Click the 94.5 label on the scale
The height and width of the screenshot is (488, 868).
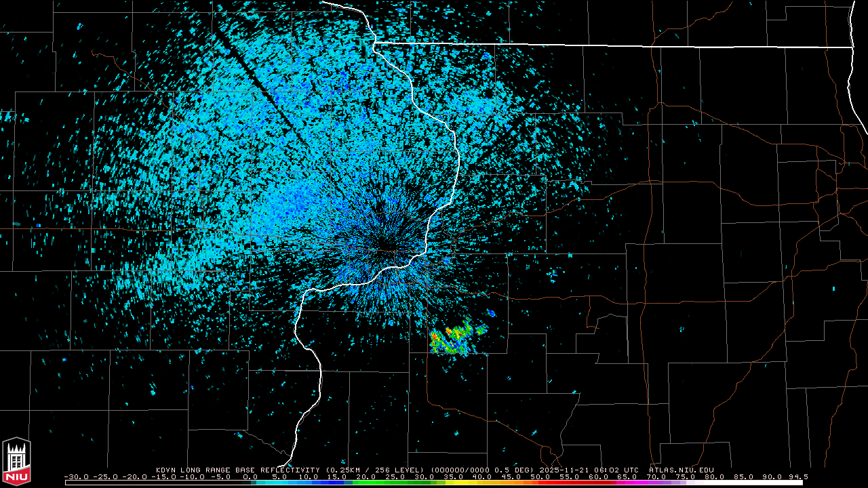798,476
